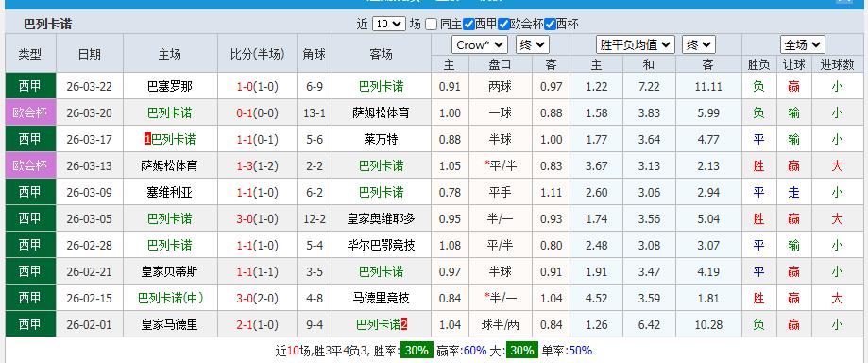Click the 西甲 type label for 26-03-22
The height and width of the screenshot is (363, 868).
(x=30, y=86)
